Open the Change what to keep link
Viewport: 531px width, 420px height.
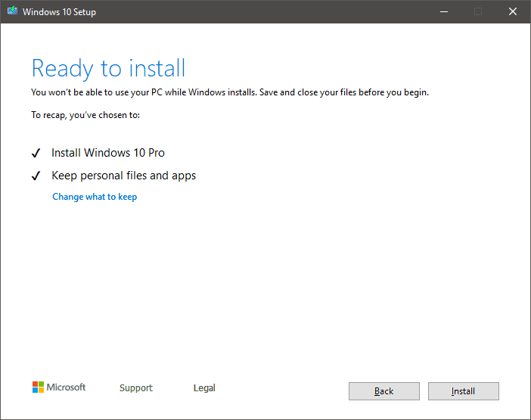point(95,197)
